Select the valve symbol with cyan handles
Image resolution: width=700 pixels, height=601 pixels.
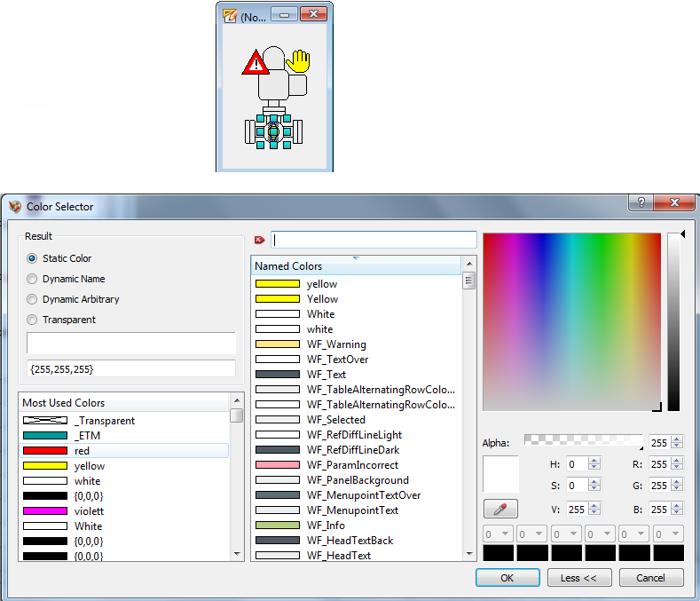pos(274,131)
